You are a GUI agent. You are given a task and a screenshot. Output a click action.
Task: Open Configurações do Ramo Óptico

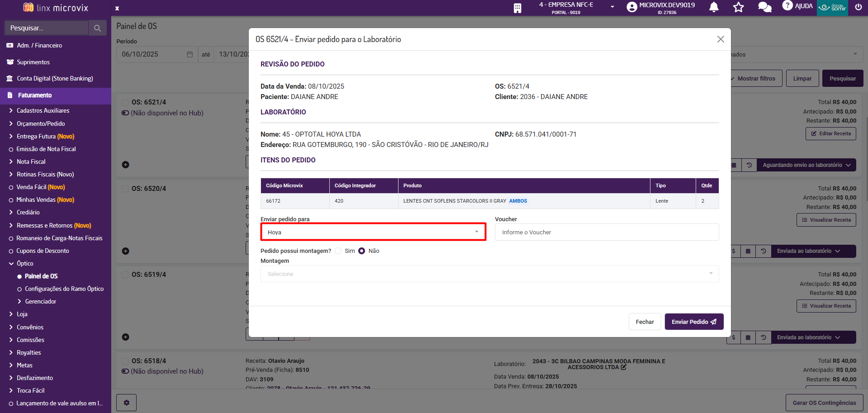64,289
